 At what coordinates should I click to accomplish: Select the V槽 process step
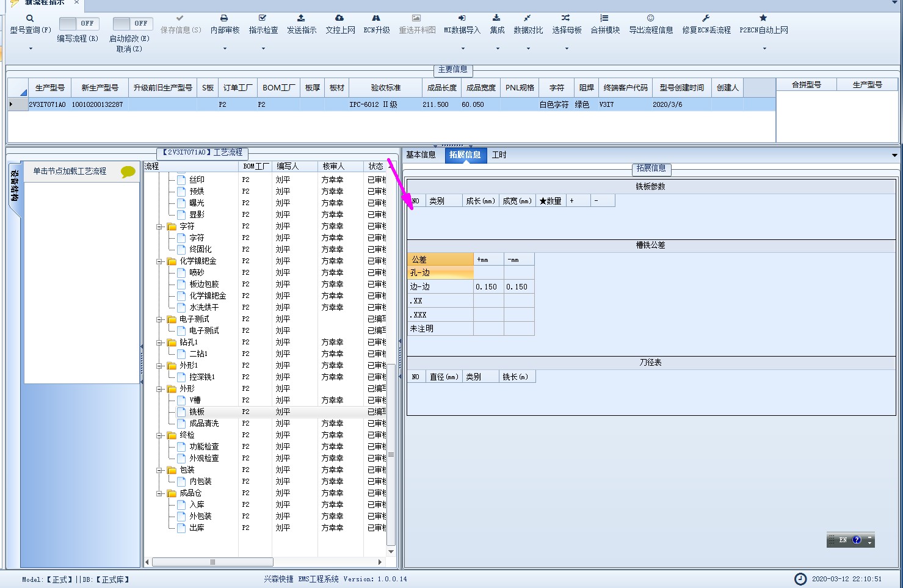coord(195,401)
